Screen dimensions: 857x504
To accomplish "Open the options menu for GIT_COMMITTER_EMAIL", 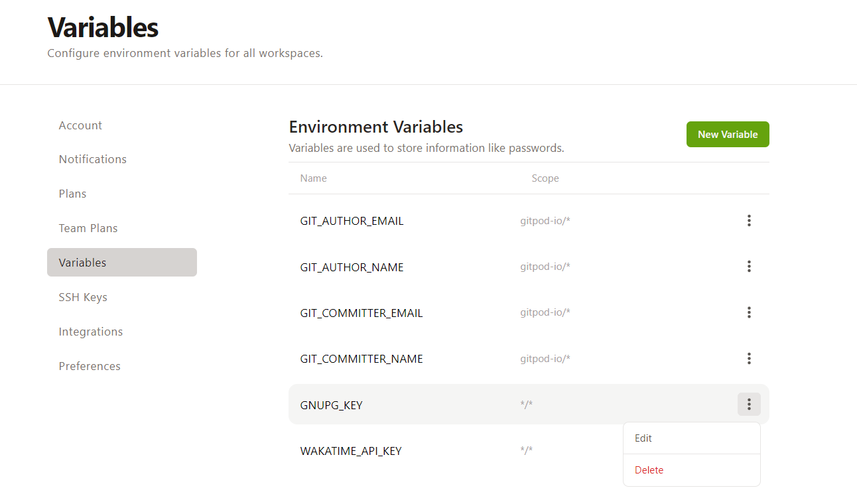I will (x=749, y=312).
